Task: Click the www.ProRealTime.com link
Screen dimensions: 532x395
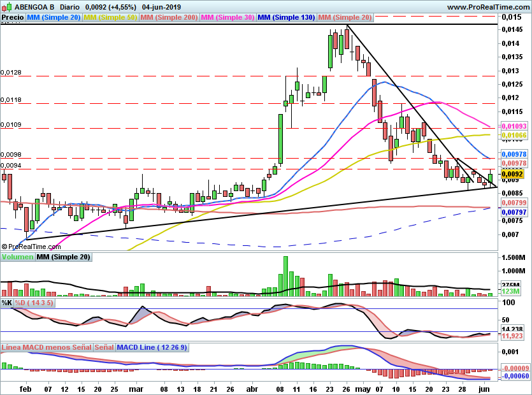Action: 488,7
